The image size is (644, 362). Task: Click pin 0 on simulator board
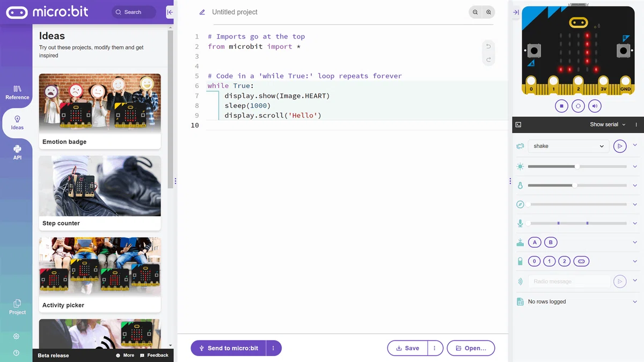[531, 85]
